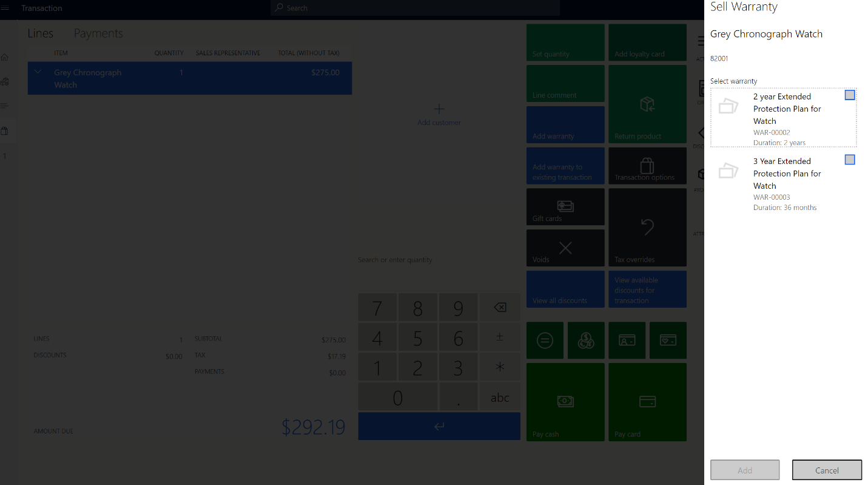Click the Add button in Sell Warranty
Viewport: 868px width, 485px height.
745,470
